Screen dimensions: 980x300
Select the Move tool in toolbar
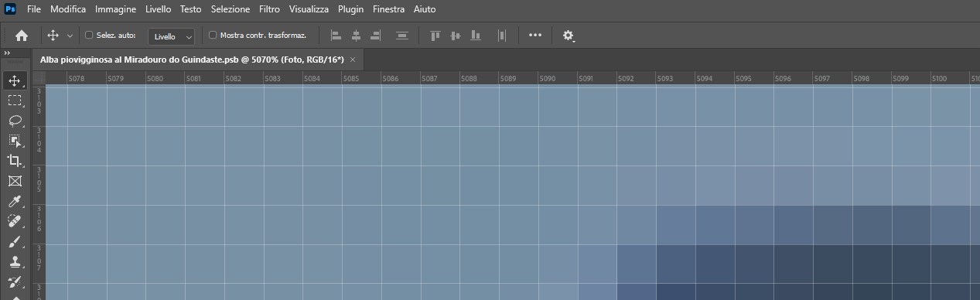coord(15,80)
